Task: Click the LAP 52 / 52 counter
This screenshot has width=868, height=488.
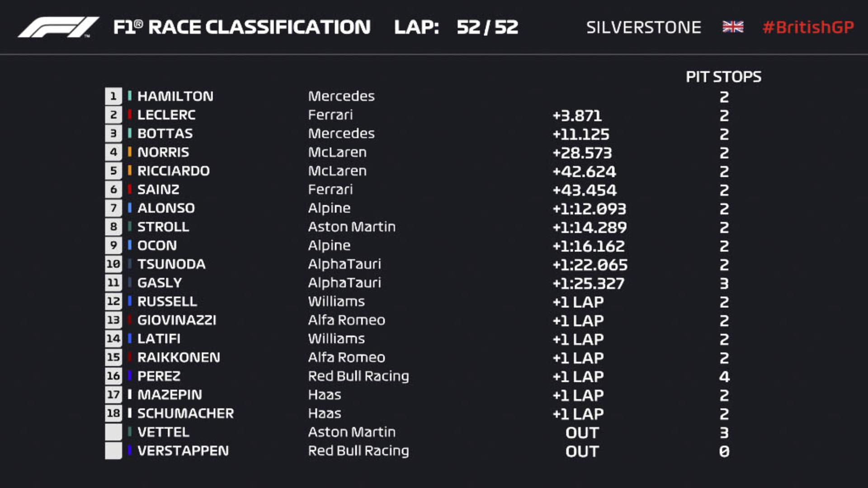Action: tap(456, 28)
